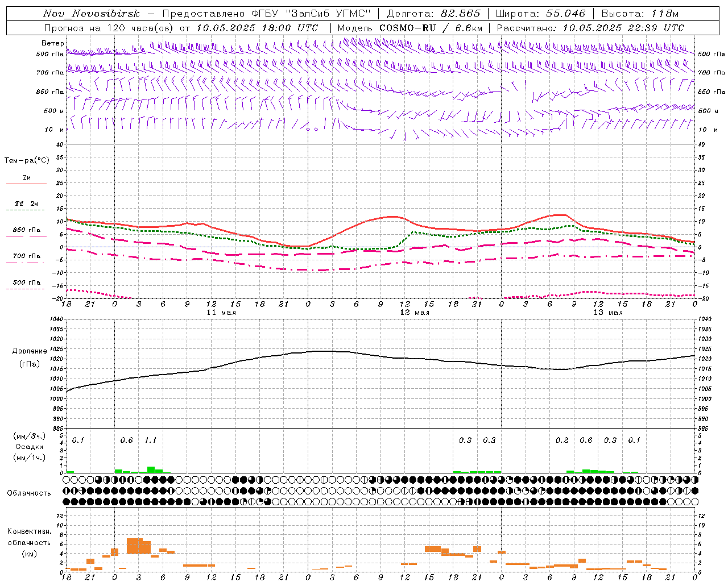Image resolution: width=728 pixels, height=582 pixels.
Task: Click the 'Ветер' wind panel label
Action: pyautogui.click(x=53, y=43)
